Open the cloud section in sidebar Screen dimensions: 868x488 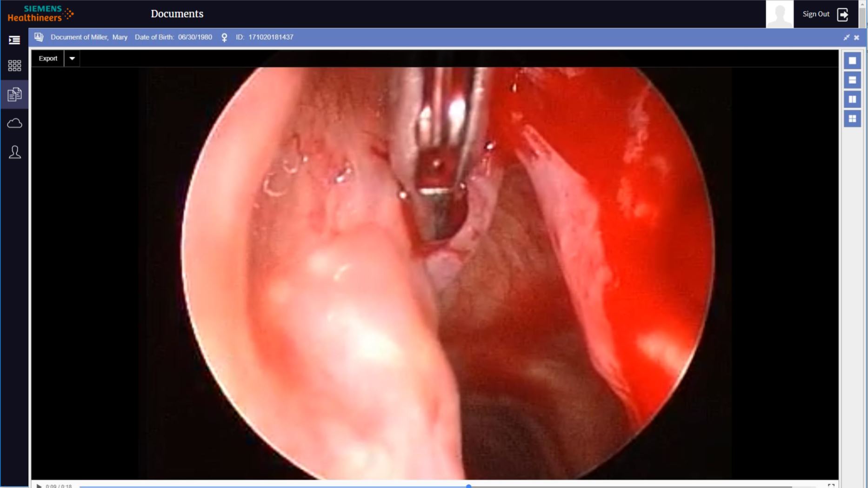click(x=14, y=123)
